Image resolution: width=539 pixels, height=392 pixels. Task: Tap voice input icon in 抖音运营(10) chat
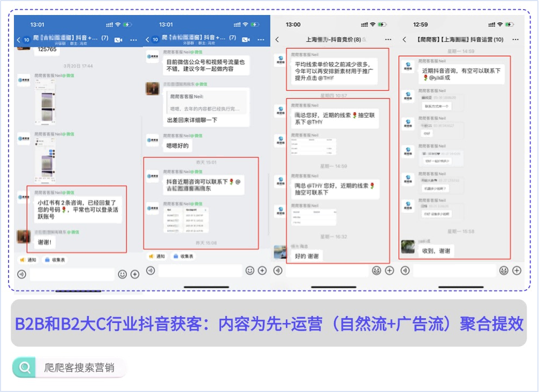point(405,271)
